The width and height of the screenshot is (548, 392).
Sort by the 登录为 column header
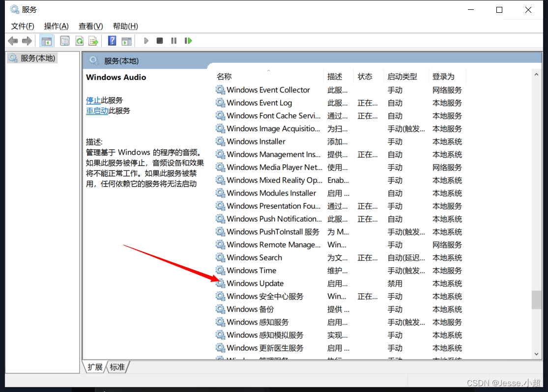click(x=447, y=77)
